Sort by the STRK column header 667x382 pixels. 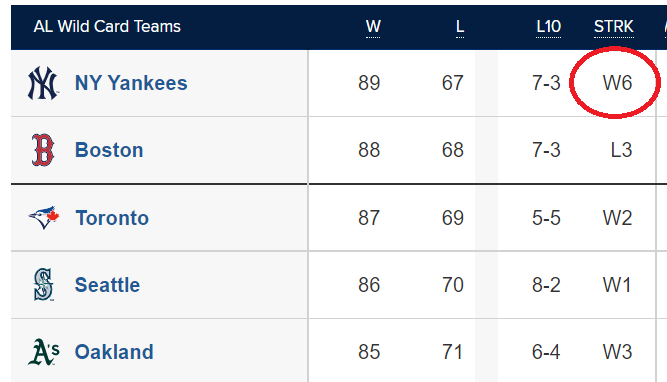[614, 27]
